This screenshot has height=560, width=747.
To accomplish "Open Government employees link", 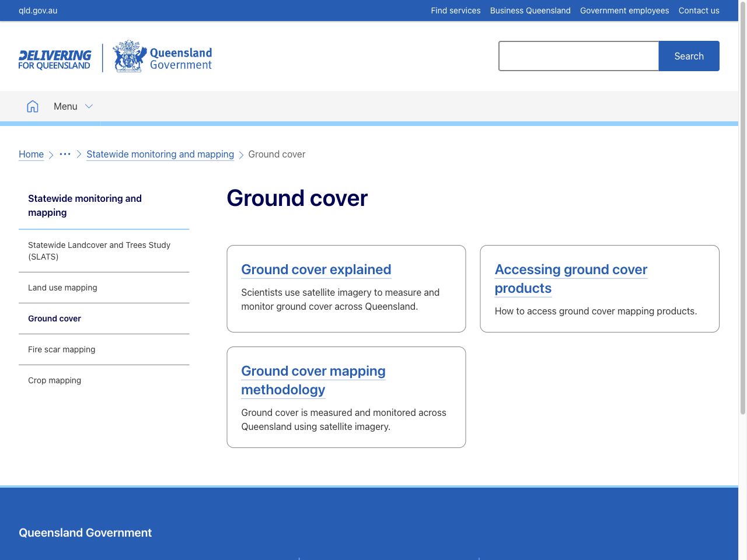I will tap(624, 10).
